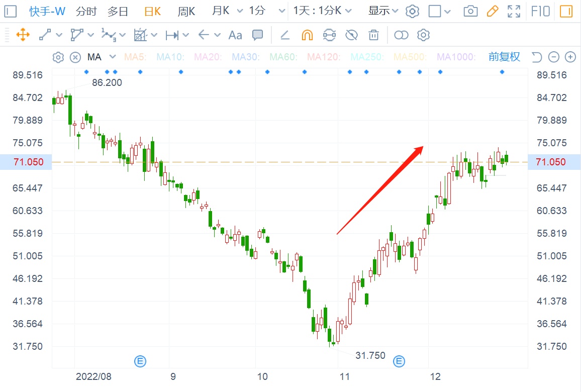Screen dimensions: 581x392
Task: Click the comment bubble annotation tool
Action: pos(257,35)
